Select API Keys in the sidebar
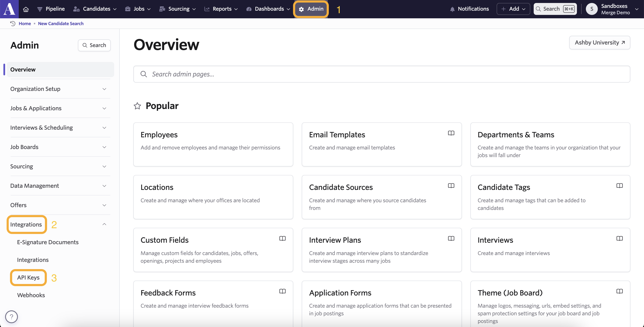Viewport: 644px width, 327px height. click(x=28, y=277)
